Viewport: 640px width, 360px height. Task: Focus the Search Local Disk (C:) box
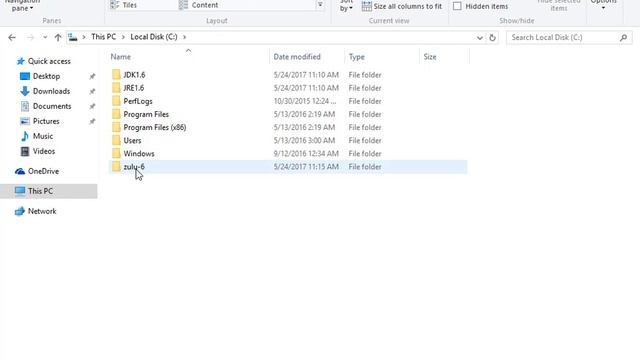(569, 38)
